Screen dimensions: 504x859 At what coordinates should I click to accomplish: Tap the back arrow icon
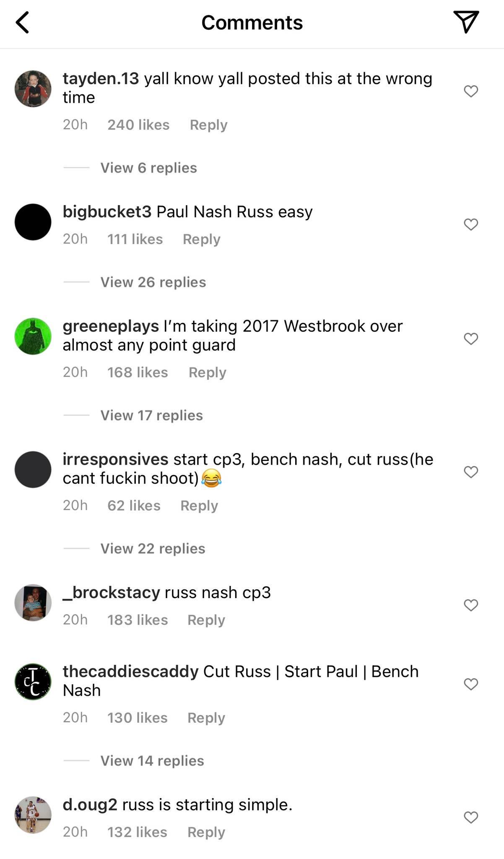[x=23, y=22]
